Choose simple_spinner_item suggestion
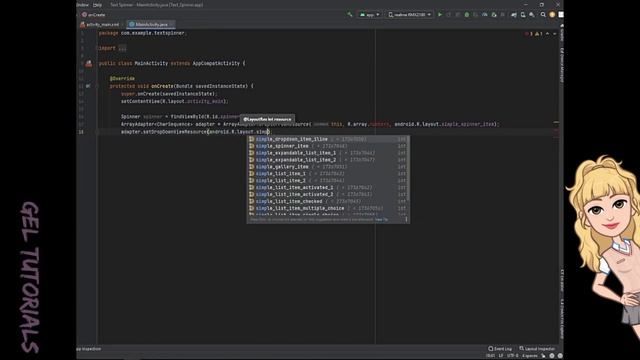Viewport: 640px width, 360px height. 328,146
